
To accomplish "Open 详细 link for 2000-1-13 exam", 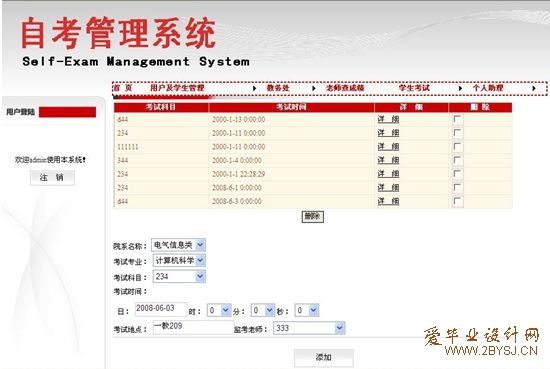I will (388, 119).
